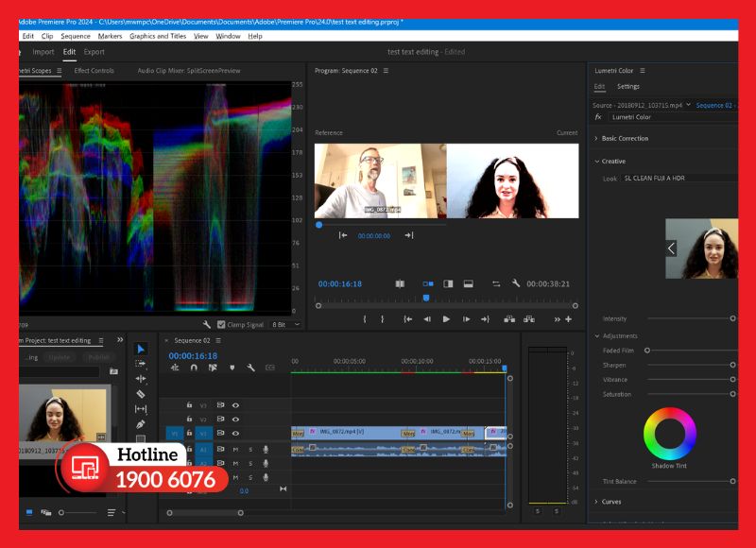Screen dimensions: 756x548
Task: Click Sequence 02 link in Lumetri panel
Action: pos(713,105)
